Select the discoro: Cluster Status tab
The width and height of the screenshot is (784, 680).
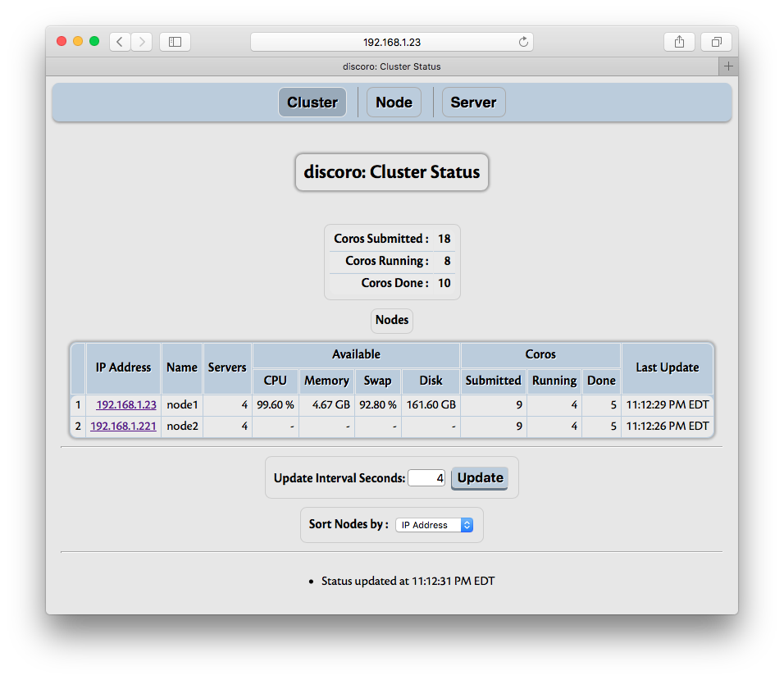pyautogui.click(x=382, y=66)
